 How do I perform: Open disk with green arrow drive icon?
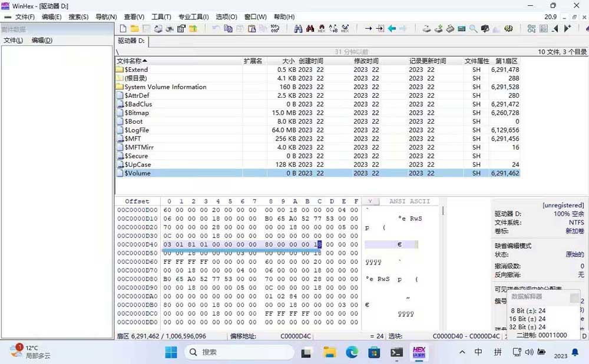[438, 28]
